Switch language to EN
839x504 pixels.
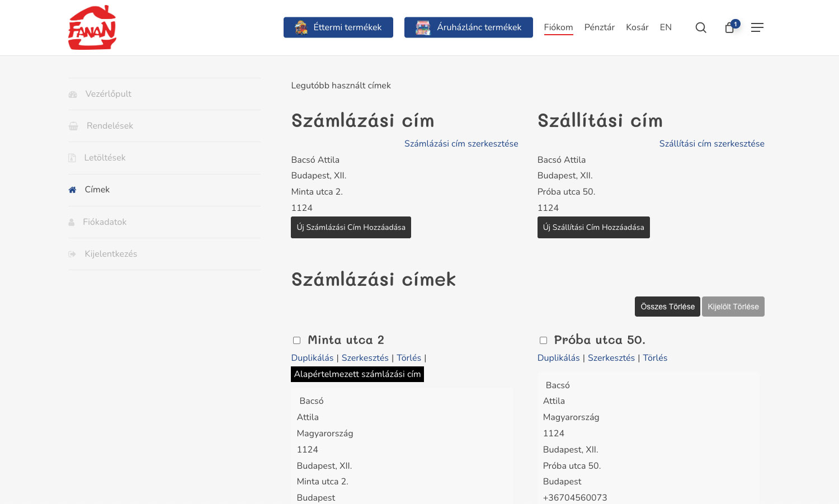point(665,27)
